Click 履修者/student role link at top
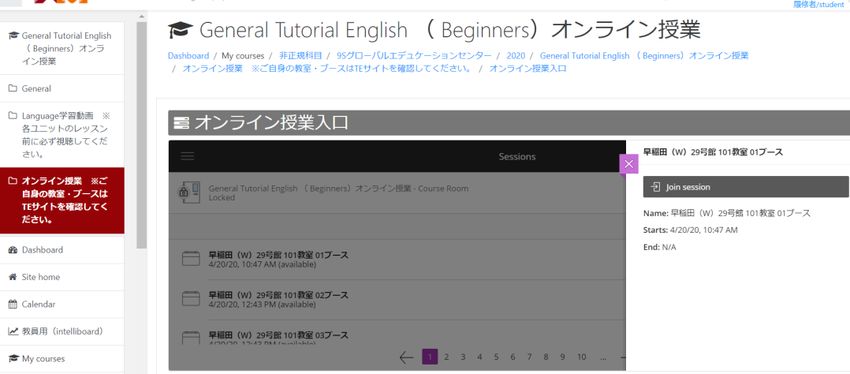This screenshot has width=850, height=374. click(819, 4)
